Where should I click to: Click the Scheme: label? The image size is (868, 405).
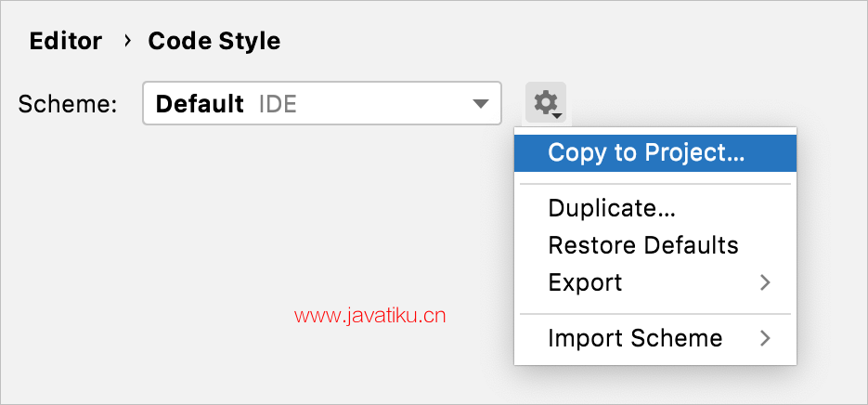68,104
